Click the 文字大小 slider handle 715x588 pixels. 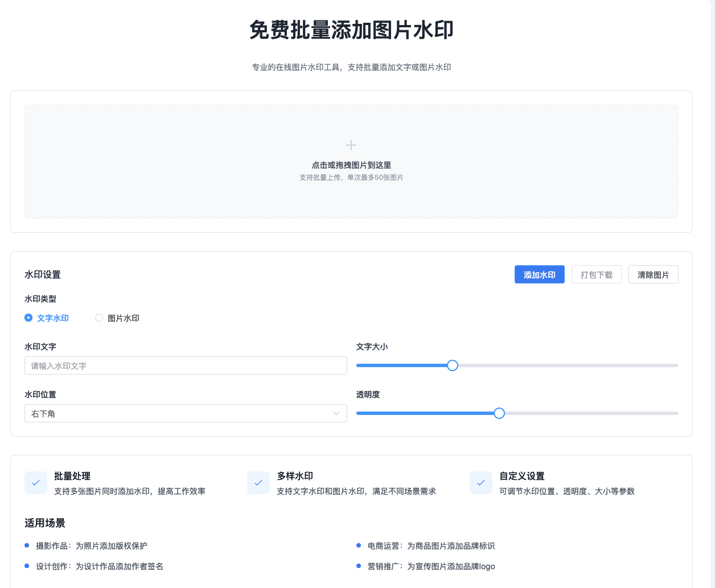[453, 365]
